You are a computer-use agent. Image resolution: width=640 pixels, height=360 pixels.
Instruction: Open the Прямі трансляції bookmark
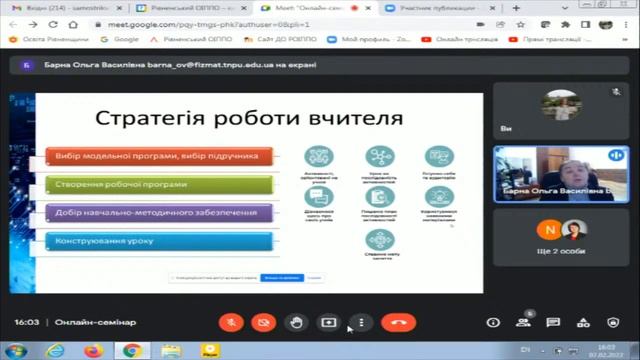point(550,40)
